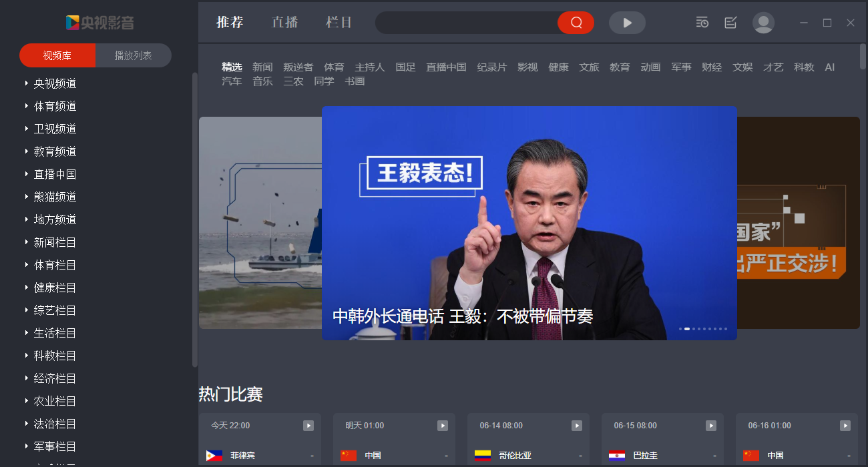868x467 pixels.
Task: Click the red search magnifier button
Action: (576, 23)
